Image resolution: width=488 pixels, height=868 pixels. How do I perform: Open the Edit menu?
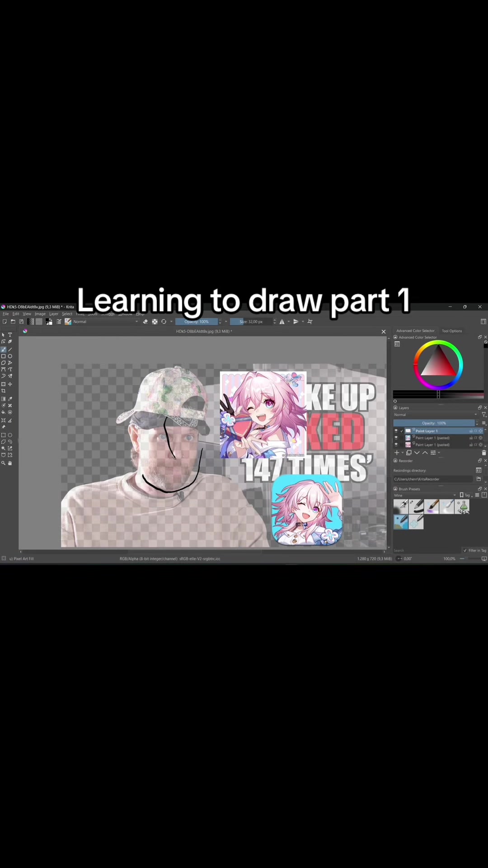[16, 314]
